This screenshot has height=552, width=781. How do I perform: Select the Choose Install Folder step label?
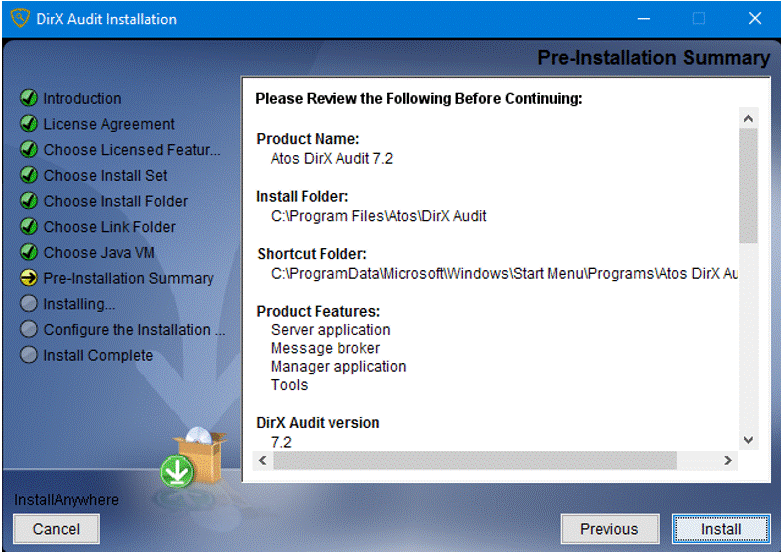tap(116, 202)
